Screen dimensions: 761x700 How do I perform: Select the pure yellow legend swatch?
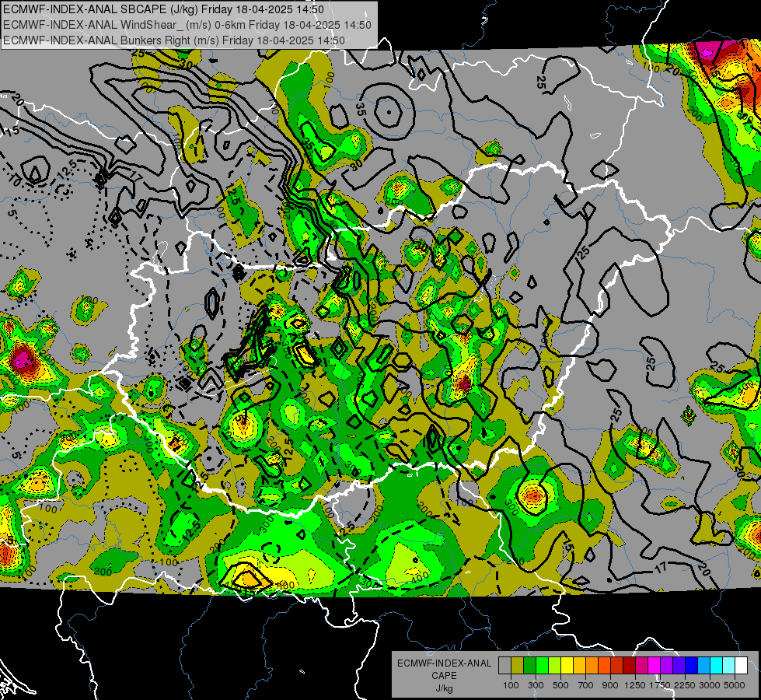567,666
